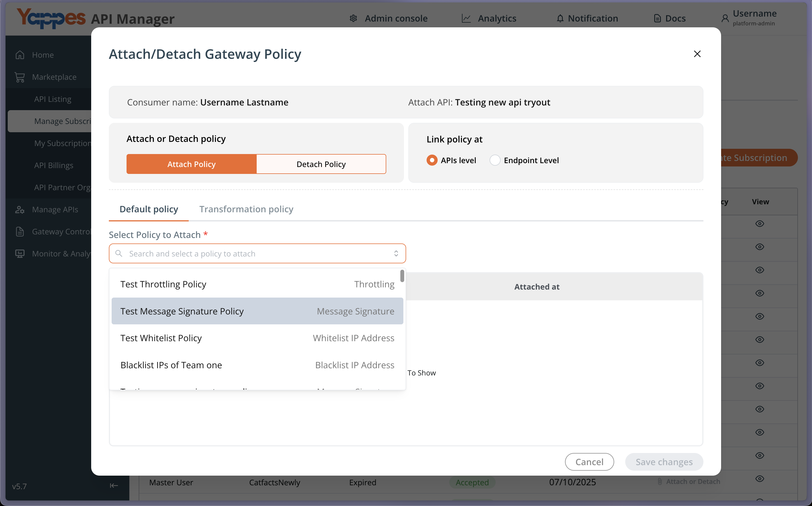This screenshot has width=812, height=506.
Task: Click the Accepted status badge
Action: pyautogui.click(x=472, y=482)
